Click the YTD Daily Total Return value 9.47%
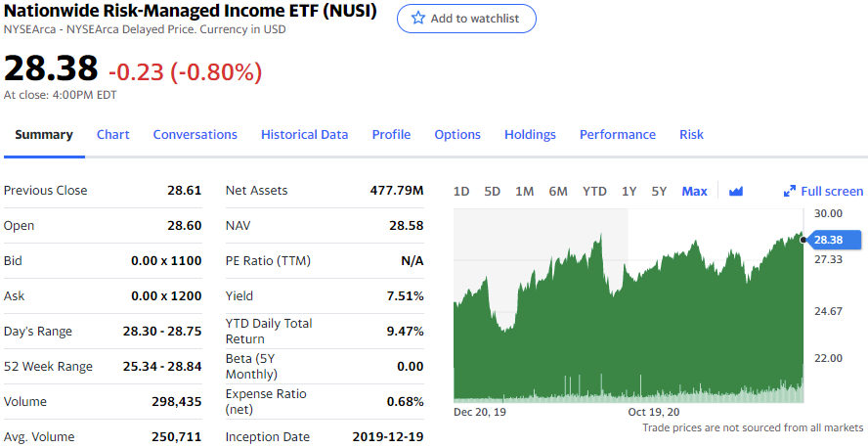868x448 pixels. [406, 332]
